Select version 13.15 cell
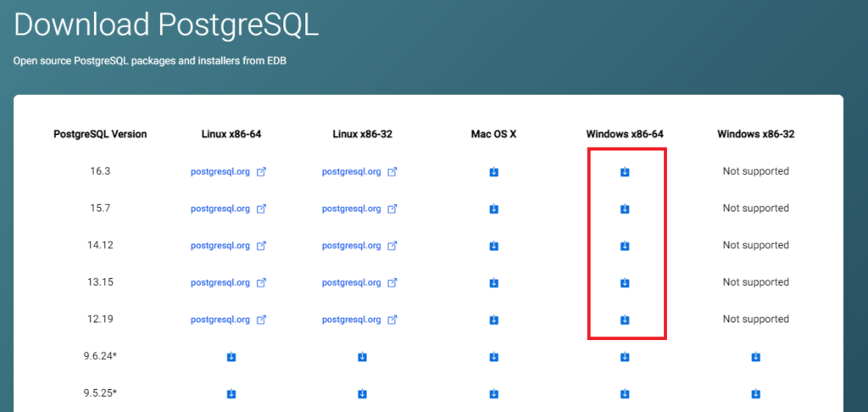 (x=100, y=281)
